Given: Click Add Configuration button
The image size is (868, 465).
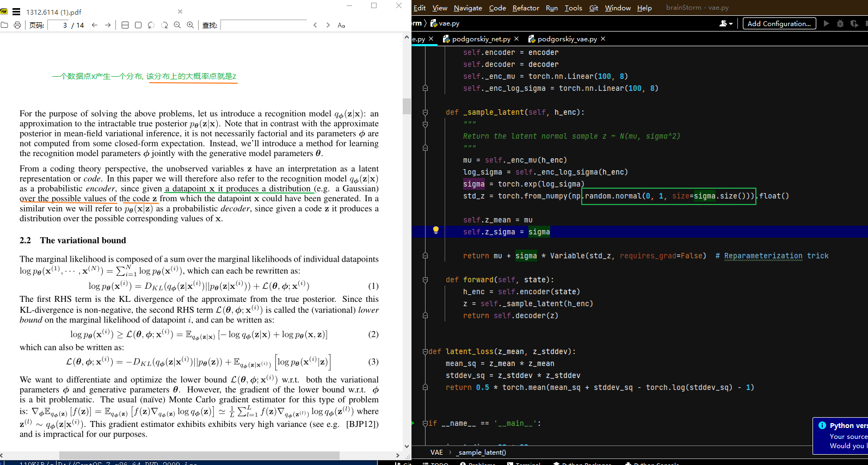Looking at the screenshot, I should [779, 23].
